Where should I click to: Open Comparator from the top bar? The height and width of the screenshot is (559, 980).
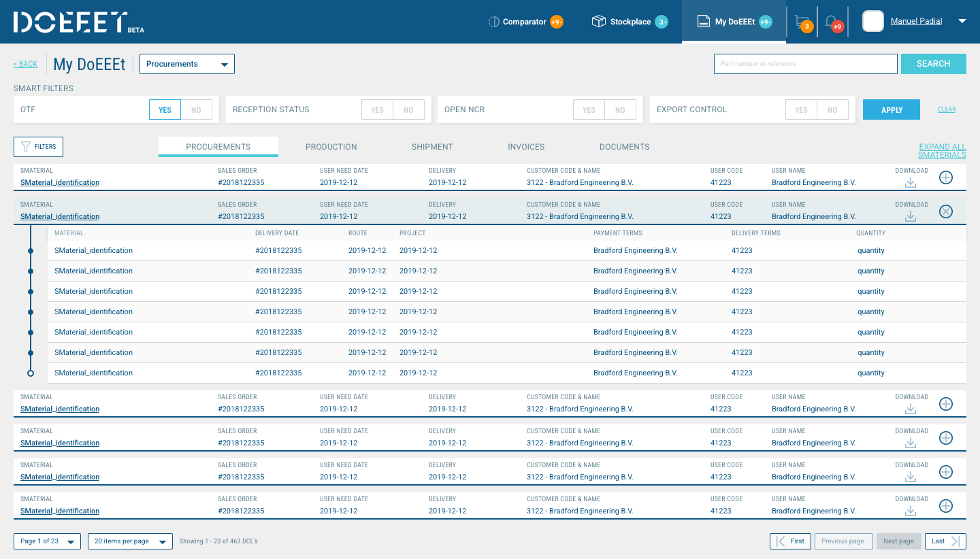coord(525,22)
